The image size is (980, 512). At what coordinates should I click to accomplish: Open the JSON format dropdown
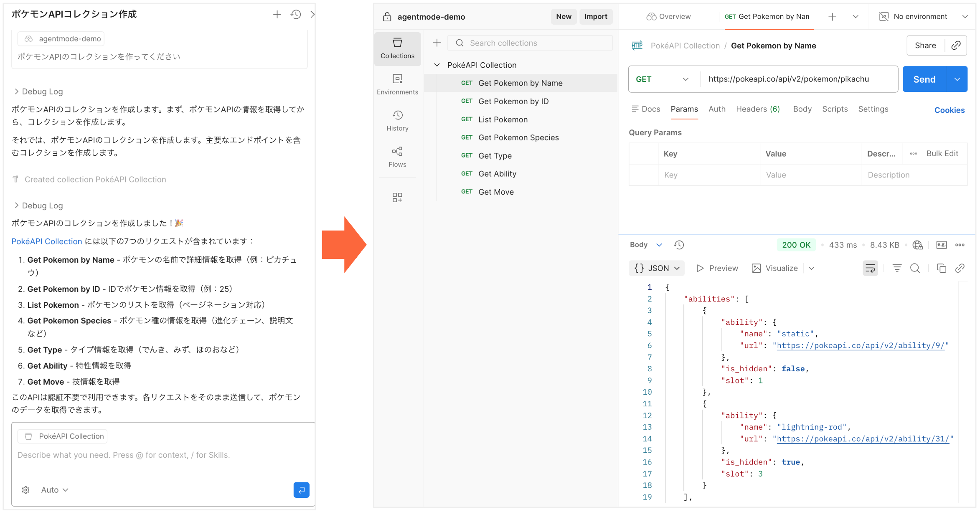pyautogui.click(x=657, y=269)
